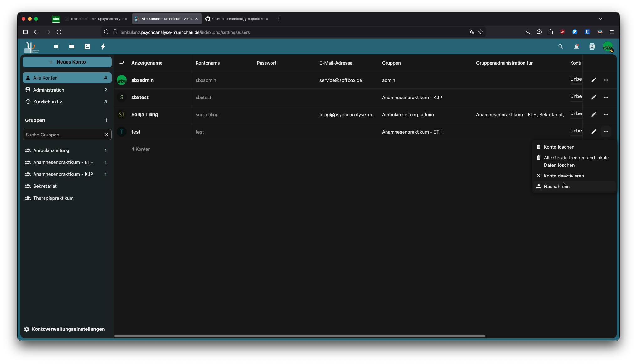Image resolution: width=637 pixels, height=364 pixels.
Task: Open the sbx user avatar menu
Action: [608, 47]
